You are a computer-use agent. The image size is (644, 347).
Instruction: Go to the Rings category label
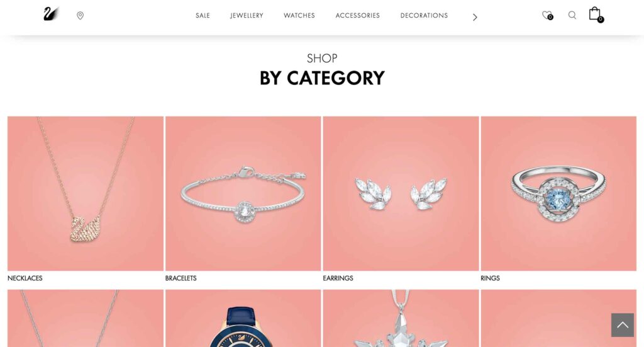[x=490, y=278]
